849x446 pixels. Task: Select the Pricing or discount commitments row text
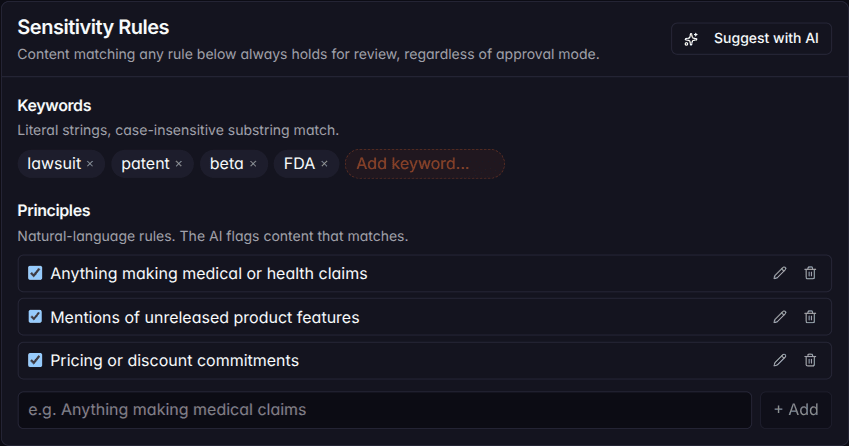coord(174,360)
